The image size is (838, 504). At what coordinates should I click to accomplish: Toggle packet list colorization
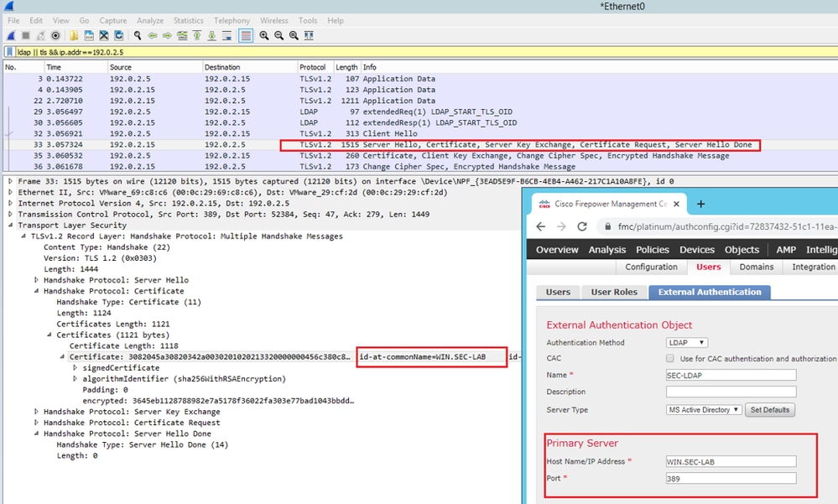[246, 36]
